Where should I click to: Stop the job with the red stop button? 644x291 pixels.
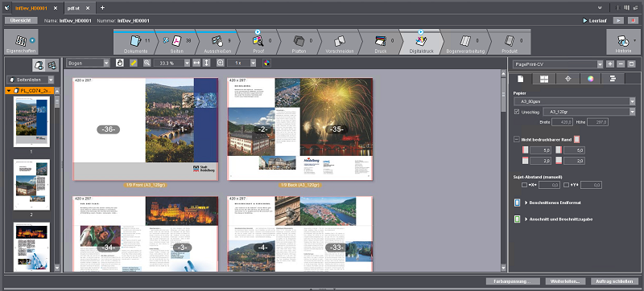click(632, 20)
